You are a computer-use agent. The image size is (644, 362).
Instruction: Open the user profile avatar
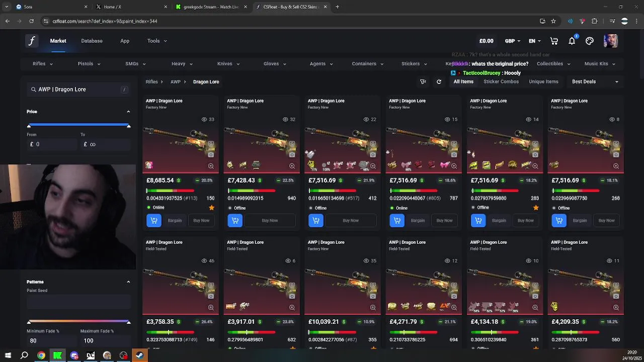tap(610, 41)
